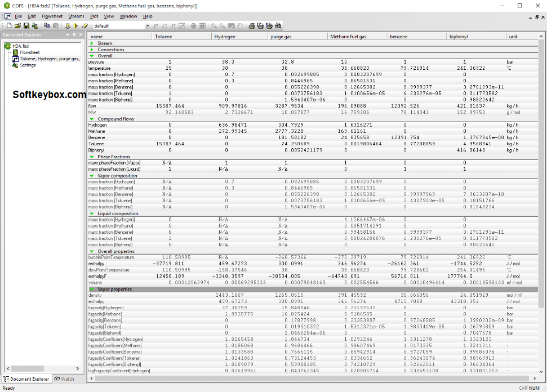Click the New document icon
This screenshot has height=392, width=547.
tap(10, 26)
